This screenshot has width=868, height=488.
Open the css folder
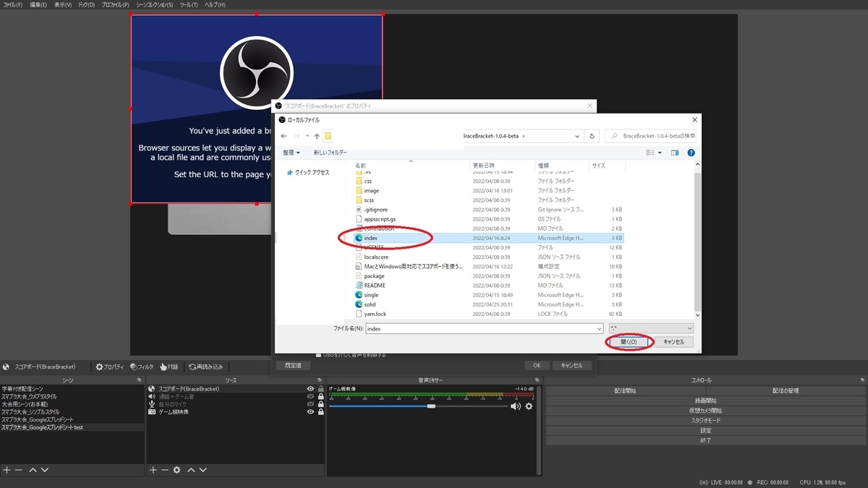pos(488,181)
